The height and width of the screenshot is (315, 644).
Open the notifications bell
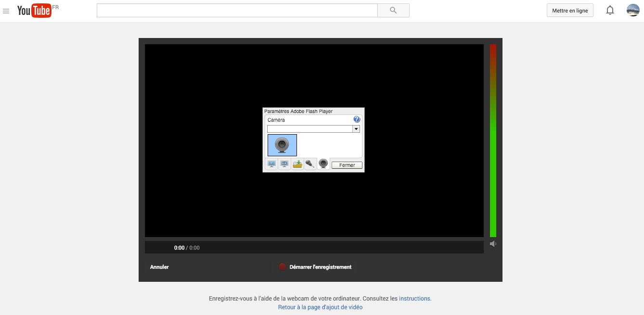[x=610, y=10]
